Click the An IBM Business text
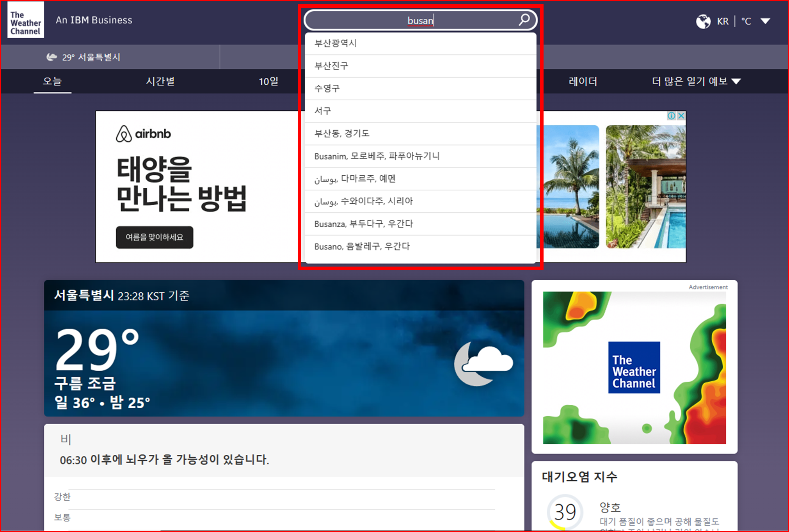The height and width of the screenshot is (532, 789). pos(94,20)
